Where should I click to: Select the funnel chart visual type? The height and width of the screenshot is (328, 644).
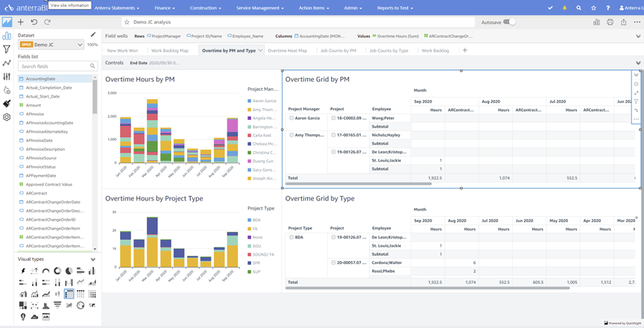click(x=57, y=305)
